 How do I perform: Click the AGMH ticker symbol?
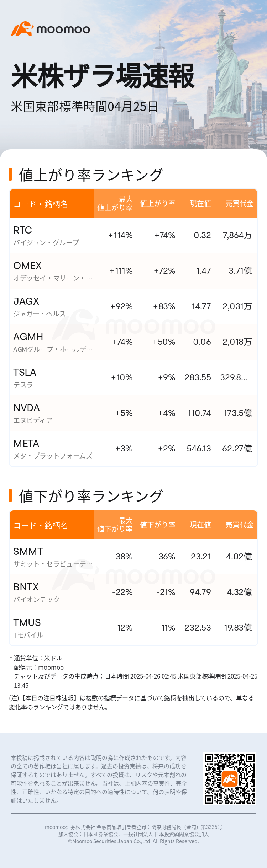coord(28,337)
